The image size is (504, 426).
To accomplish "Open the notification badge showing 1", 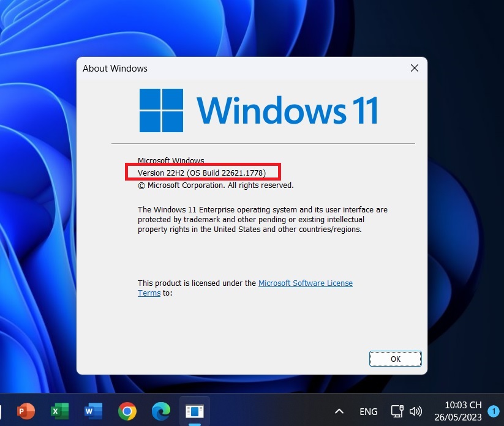I will coord(494,411).
